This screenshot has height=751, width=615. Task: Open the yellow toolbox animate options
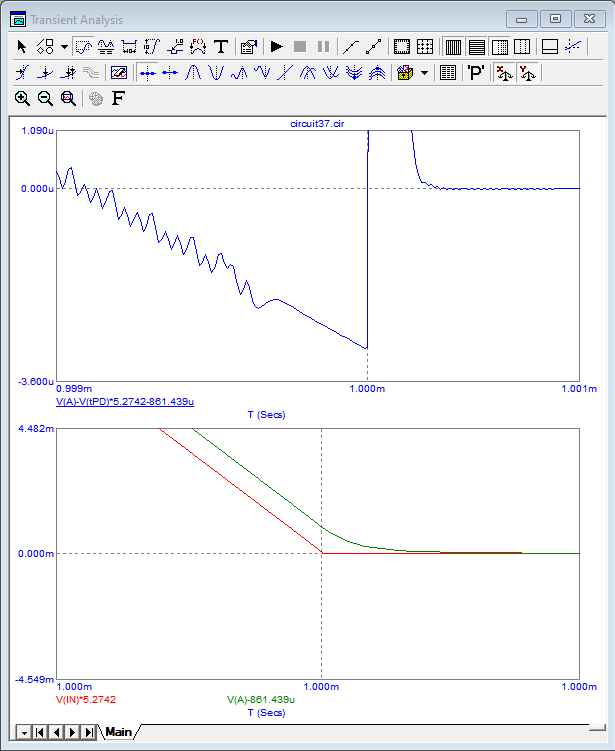[x=405, y=73]
